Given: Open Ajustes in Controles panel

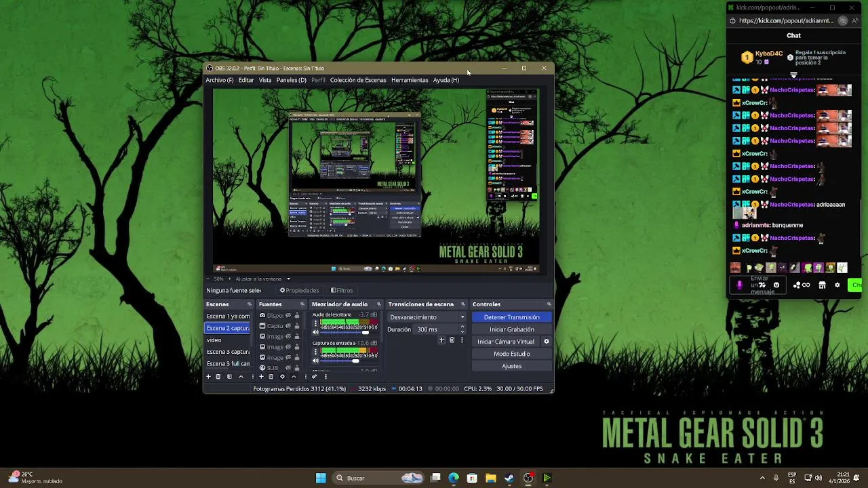Looking at the screenshot, I should click(512, 366).
